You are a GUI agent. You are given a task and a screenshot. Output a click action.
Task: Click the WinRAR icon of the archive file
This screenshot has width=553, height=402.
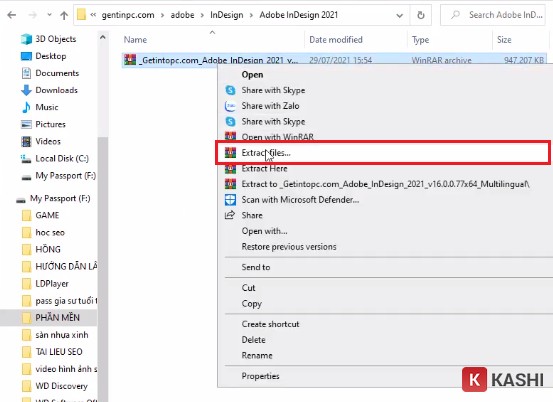click(x=130, y=60)
